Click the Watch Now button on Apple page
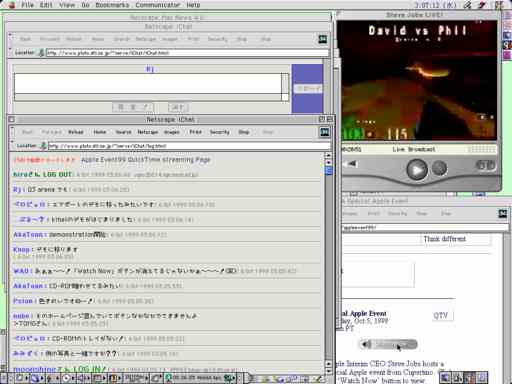Image resolution: width=512 pixels, height=384 pixels. click(389, 344)
